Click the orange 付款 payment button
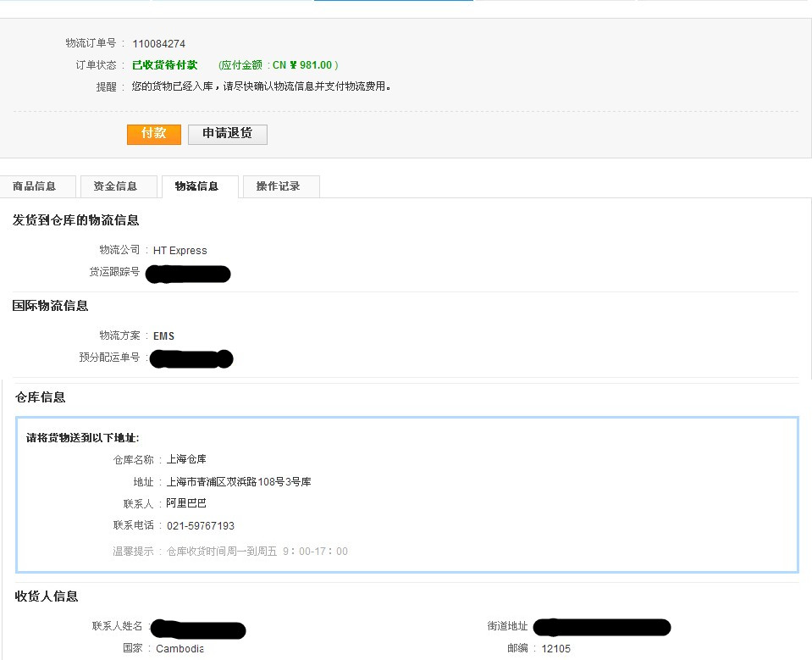The width and height of the screenshot is (812, 660). (x=153, y=135)
